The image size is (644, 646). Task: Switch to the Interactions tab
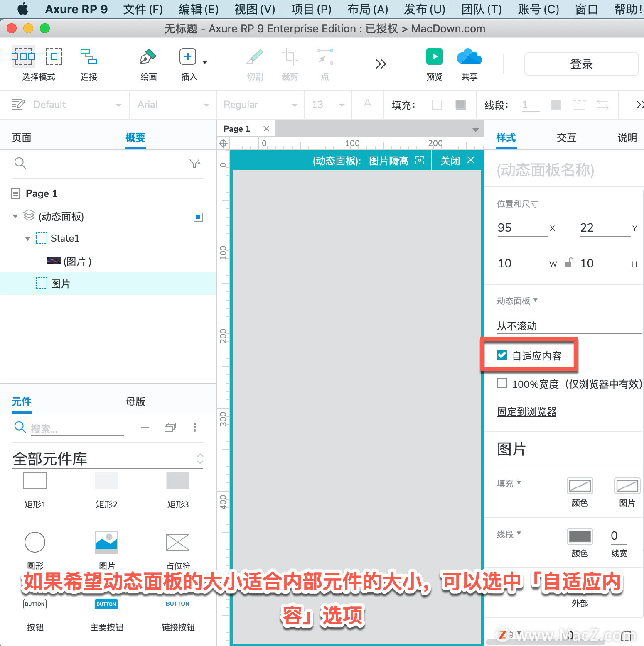567,138
